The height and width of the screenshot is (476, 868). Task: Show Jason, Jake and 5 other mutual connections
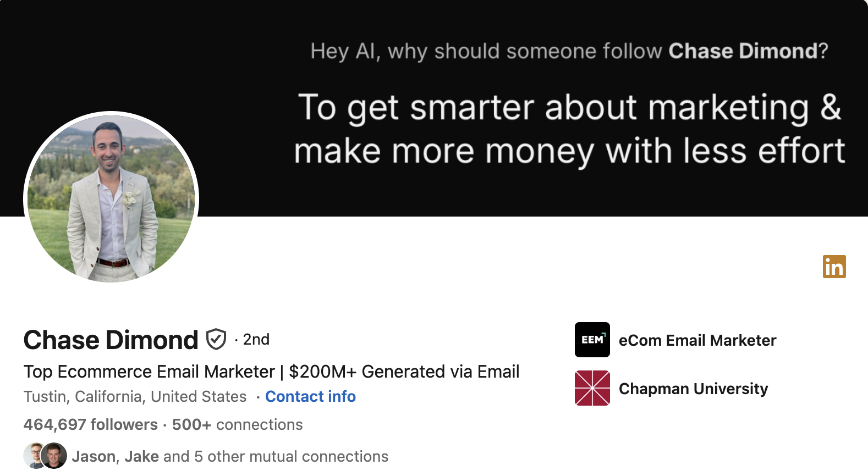[230, 456]
